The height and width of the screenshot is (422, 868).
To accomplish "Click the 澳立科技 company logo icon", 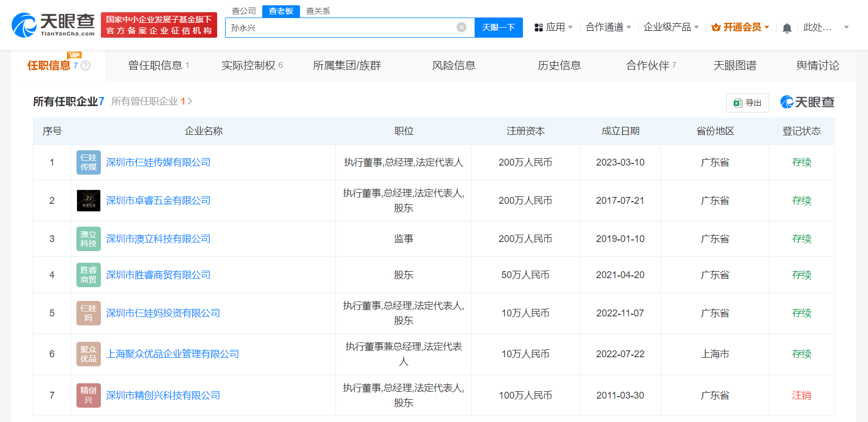I will click(x=89, y=239).
